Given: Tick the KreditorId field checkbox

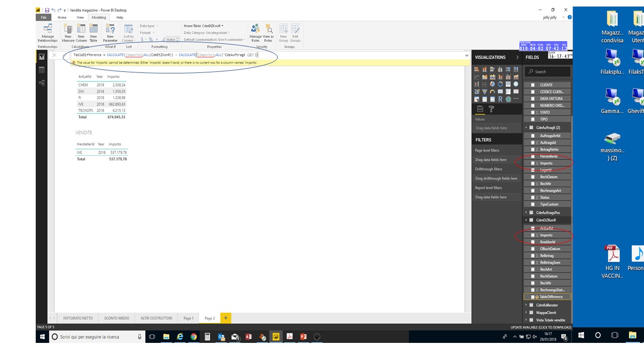Looking at the screenshot, I should [x=533, y=242].
